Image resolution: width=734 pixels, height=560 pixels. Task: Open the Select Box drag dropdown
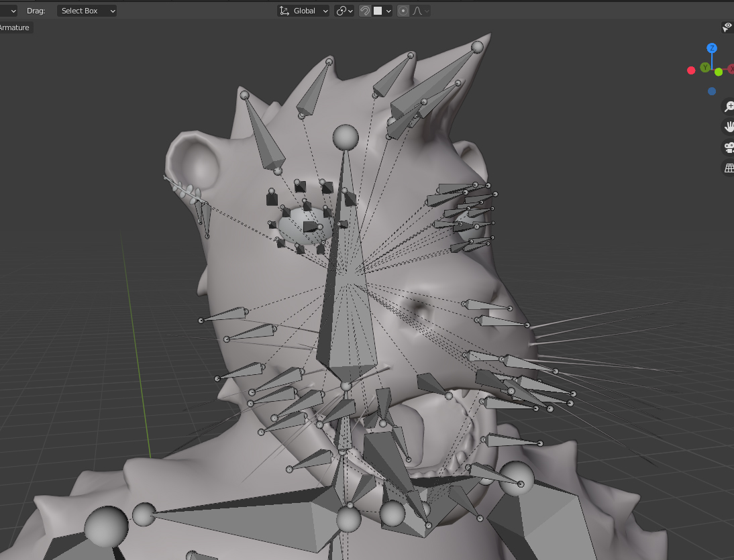pos(87,11)
